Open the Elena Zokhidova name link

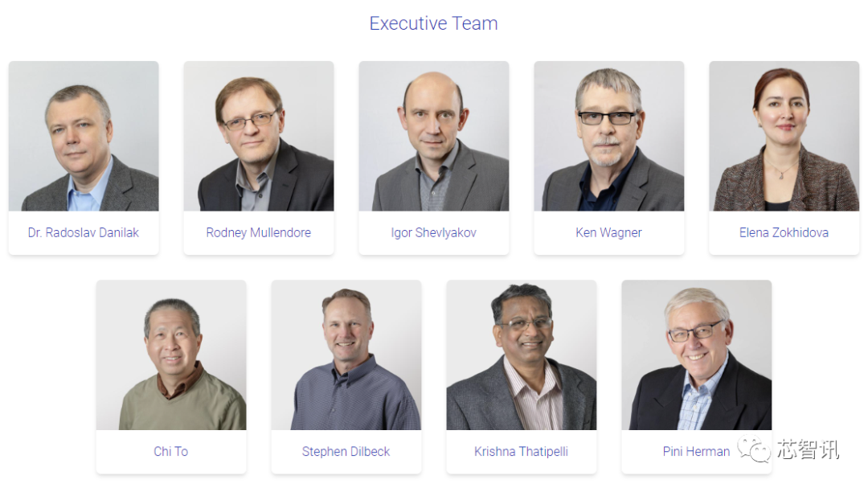784,232
